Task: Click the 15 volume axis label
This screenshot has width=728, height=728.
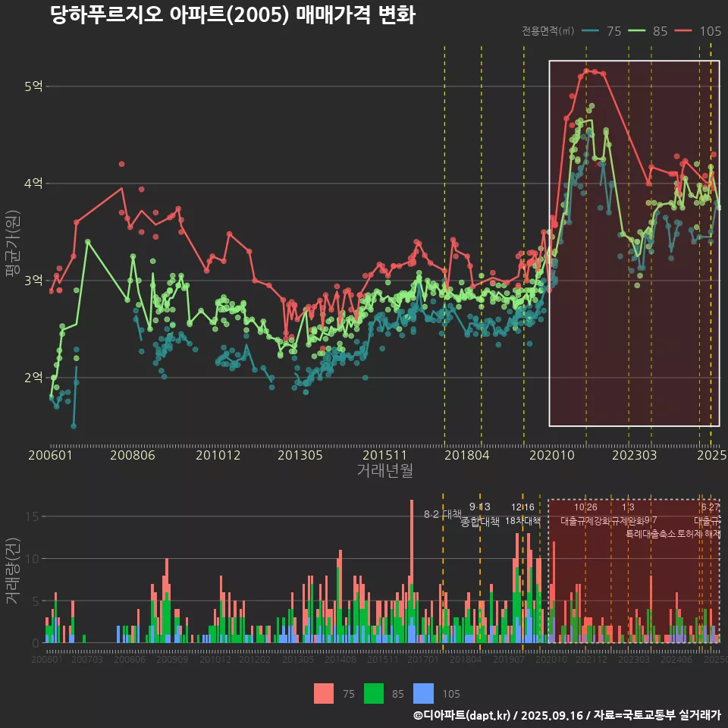Action: 32,516
